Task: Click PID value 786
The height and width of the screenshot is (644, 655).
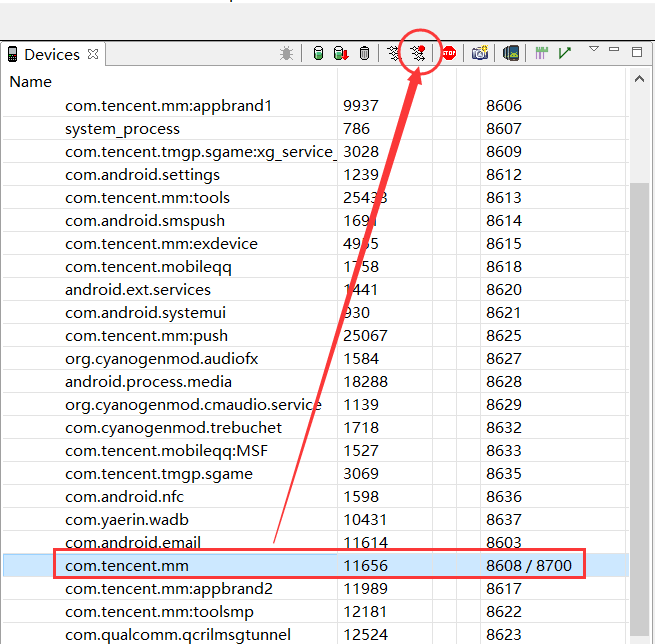Action: tap(356, 129)
